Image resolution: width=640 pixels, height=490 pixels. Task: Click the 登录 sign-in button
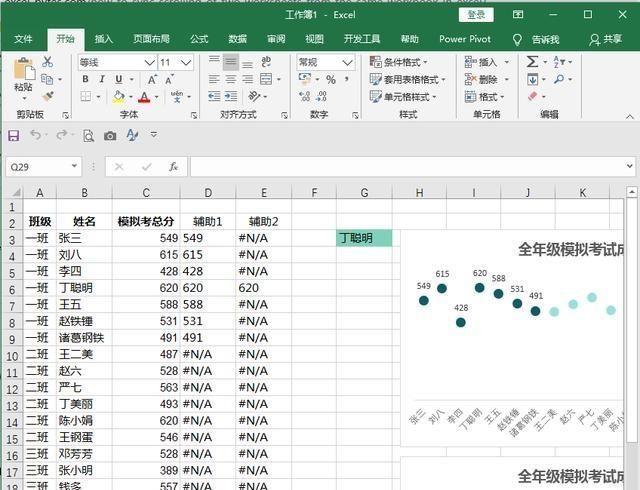[x=476, y=15]
